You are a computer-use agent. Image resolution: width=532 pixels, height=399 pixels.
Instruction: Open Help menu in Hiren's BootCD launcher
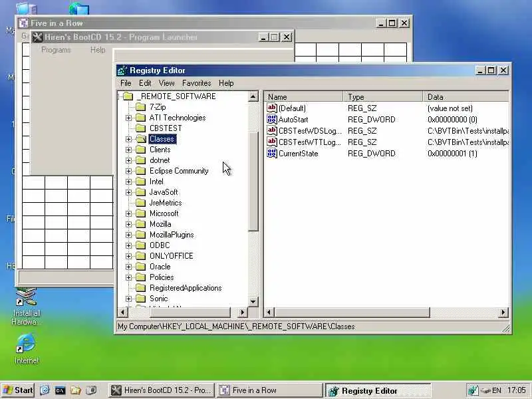point(98,50)
